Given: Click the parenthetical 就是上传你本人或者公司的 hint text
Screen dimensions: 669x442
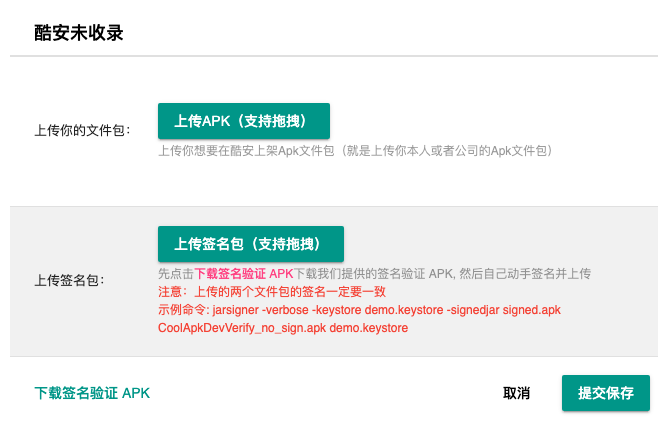Looking at the screenshot, I should [450, 151].
